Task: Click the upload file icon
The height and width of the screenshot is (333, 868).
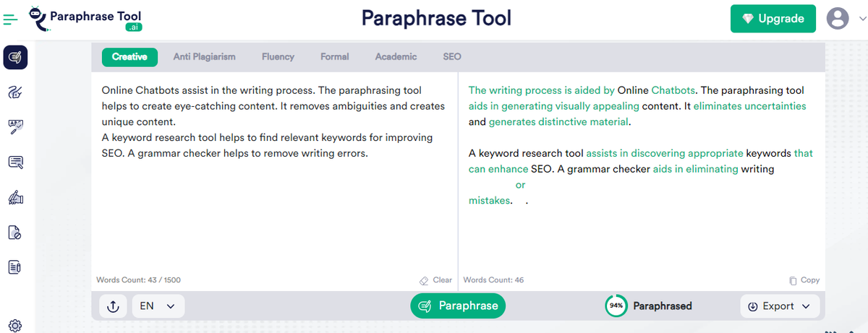Action: [113, 306]
